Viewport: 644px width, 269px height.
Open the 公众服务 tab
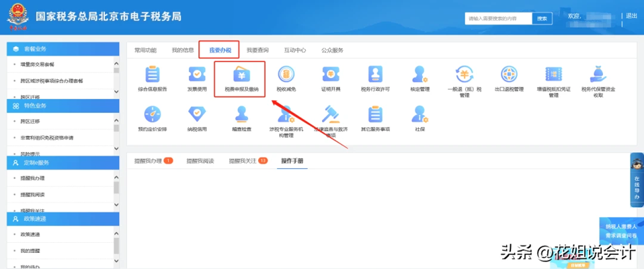click(x=332, y=50)
